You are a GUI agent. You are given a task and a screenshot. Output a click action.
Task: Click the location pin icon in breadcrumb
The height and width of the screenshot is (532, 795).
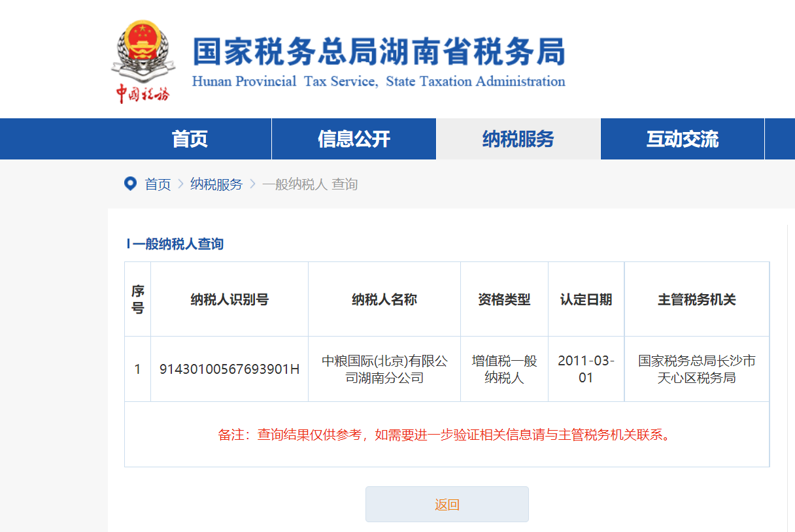[130, 184]
